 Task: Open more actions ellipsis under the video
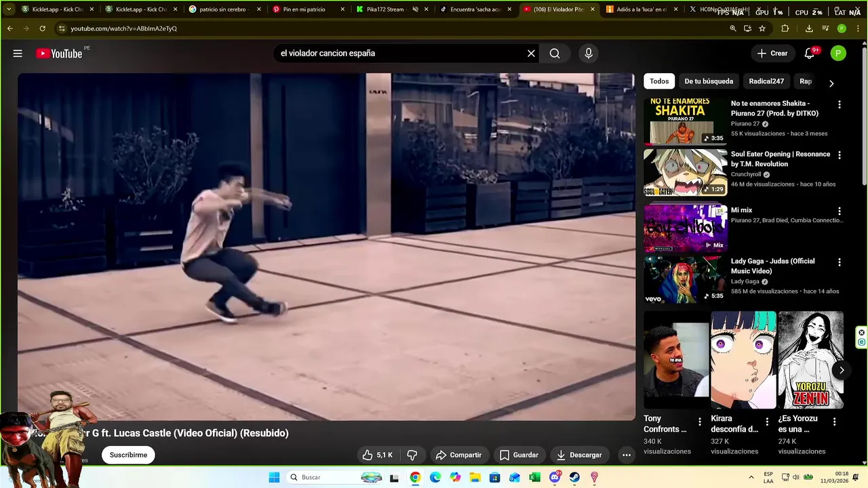coord(627,455)
